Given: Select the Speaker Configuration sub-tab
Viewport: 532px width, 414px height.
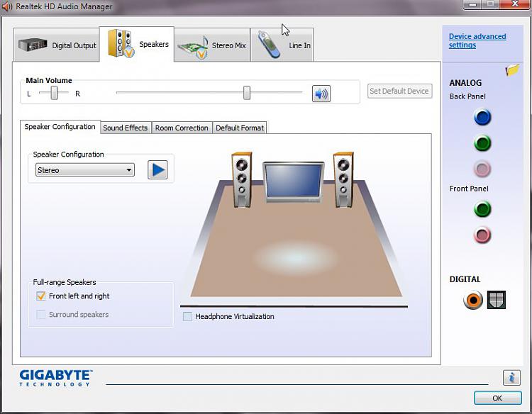Looking at the screenshot, I should (60, 127).
